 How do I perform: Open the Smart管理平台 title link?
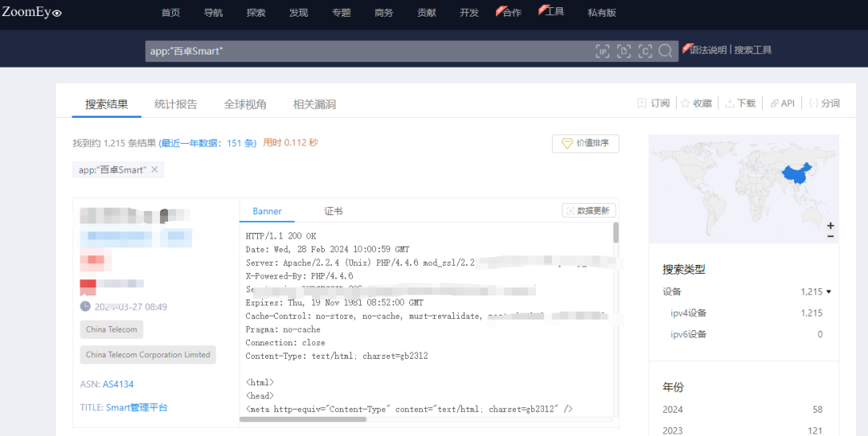137,407
